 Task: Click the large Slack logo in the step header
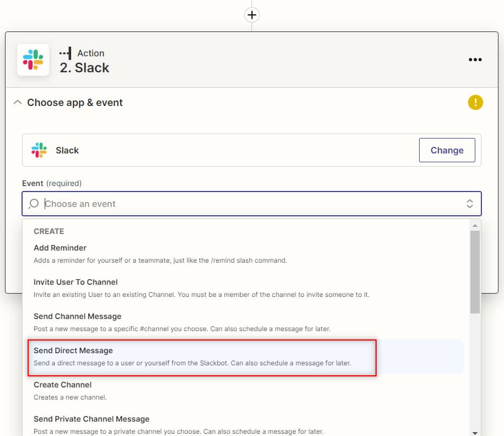click(x=33, y=60)
